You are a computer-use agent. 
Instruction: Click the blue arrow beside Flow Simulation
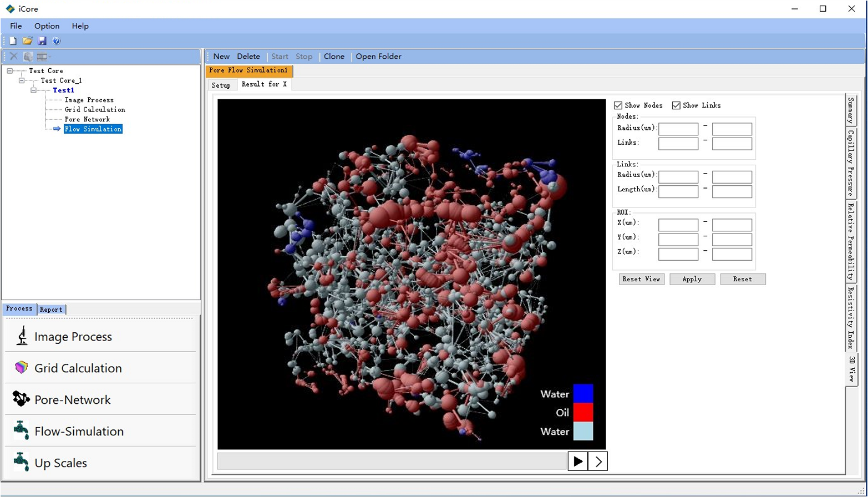57,129
